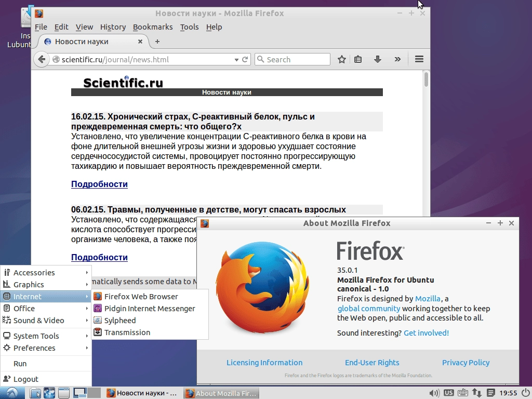532x399 pixels.
Task: Click the notes tray icon near clock
Action: 490,393
